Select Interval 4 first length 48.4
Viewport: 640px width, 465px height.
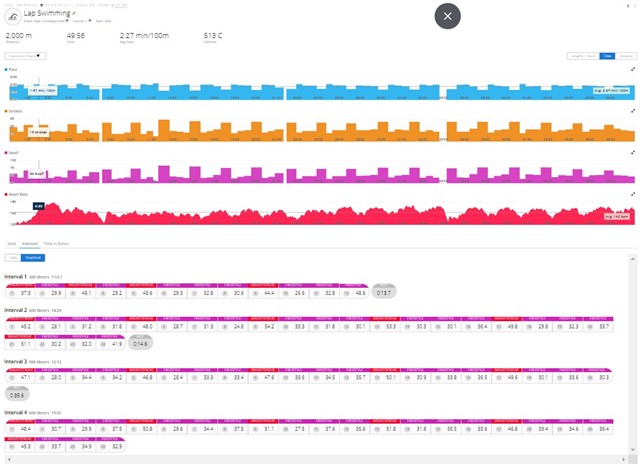(20, 427)
